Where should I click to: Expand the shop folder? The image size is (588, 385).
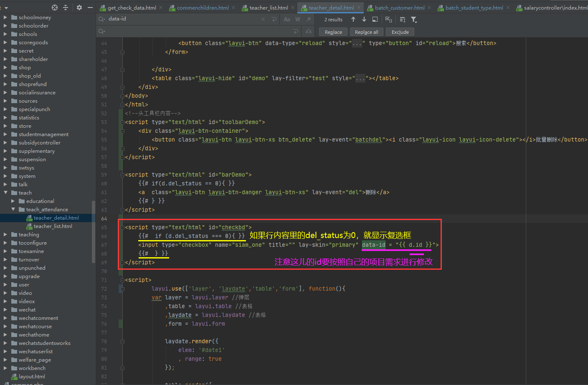[x=5, y=67]
